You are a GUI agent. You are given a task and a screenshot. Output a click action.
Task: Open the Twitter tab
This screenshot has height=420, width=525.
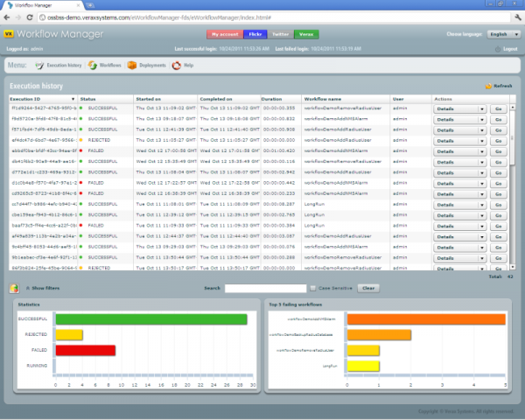[282, 34]
